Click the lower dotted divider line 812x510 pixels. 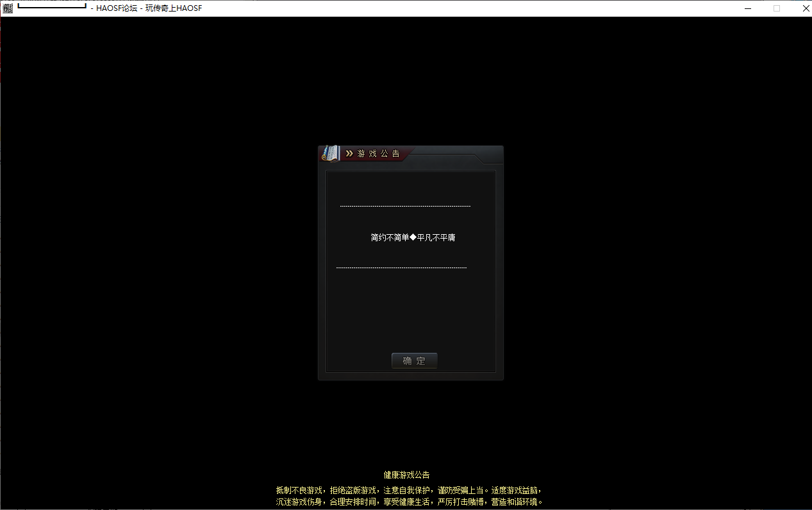[x=401, y=268]
